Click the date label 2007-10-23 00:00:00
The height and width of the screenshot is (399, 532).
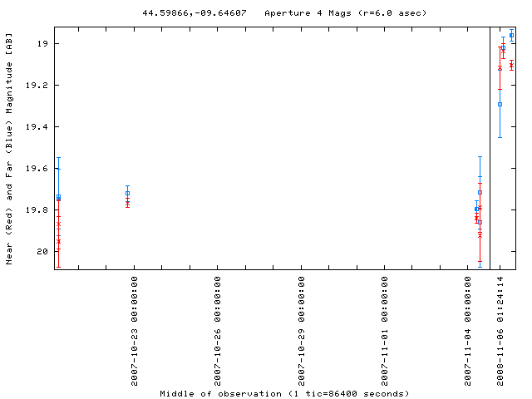tap(135, 331)
